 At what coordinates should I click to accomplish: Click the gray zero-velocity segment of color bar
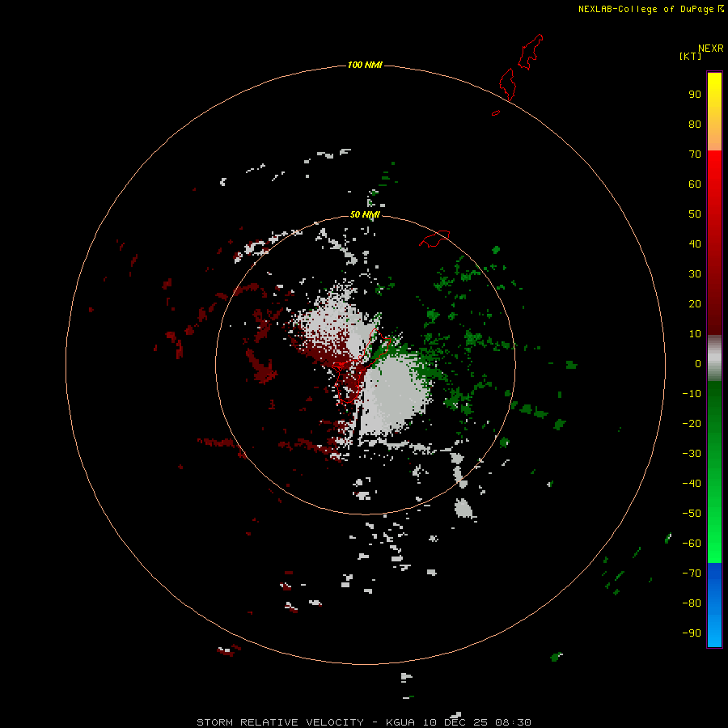(x=714, y=358)
